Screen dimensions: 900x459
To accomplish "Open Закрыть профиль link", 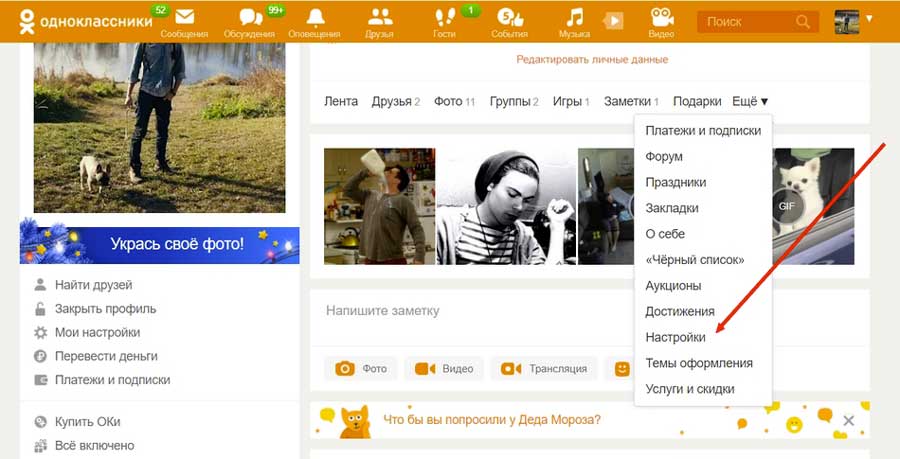I will 106,309.
